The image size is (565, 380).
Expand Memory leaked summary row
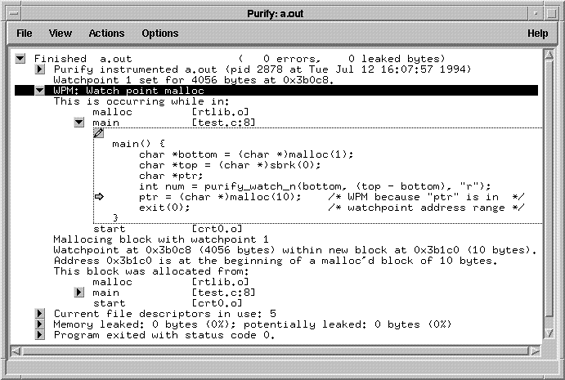click(x=40, y=324)
